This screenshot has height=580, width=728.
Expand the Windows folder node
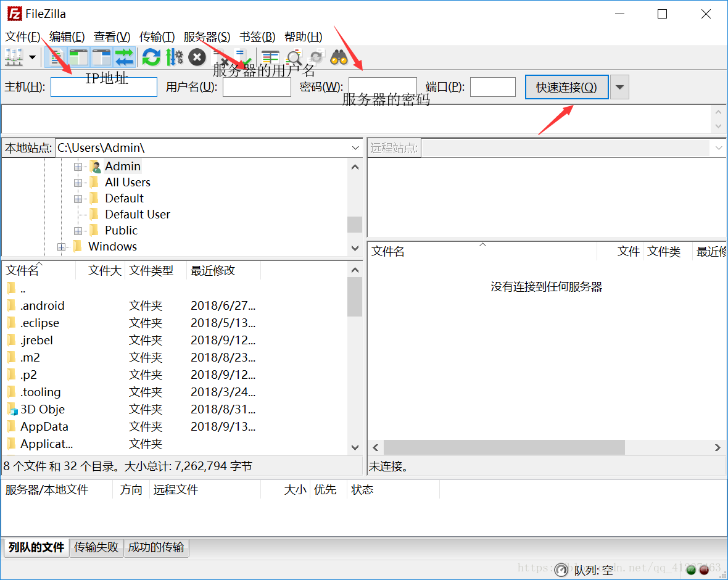[x=61, y=247]
